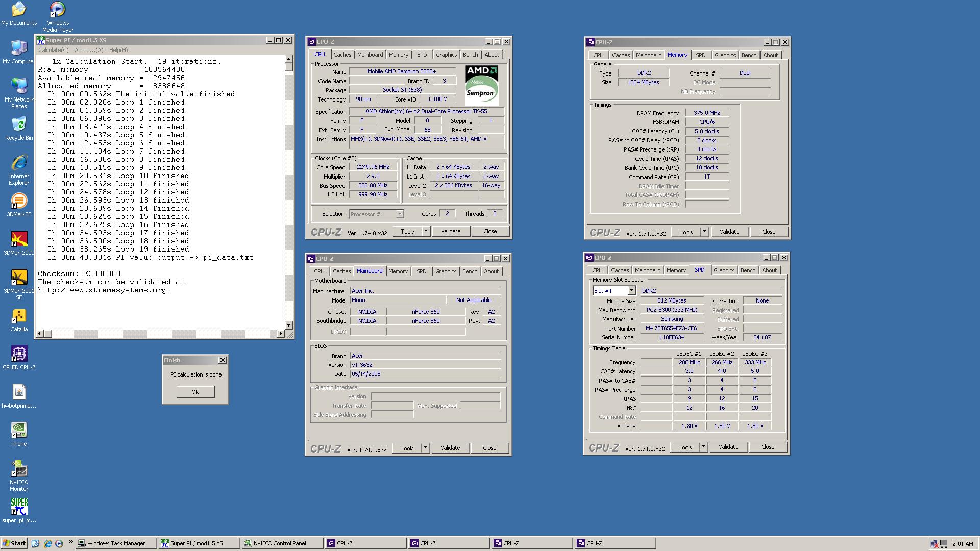Screen dimensions: 980x551
Task: Launch Catzilla desktop shortcut
Action: (19, 320)
